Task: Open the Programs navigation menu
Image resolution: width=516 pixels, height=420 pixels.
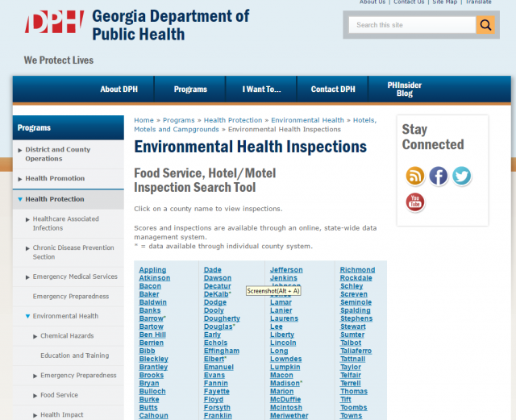Action: 190,89
